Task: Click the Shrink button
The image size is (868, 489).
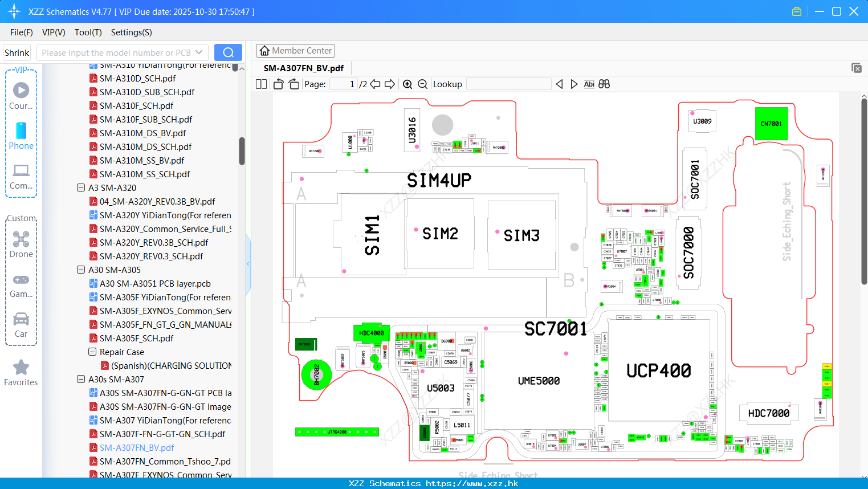Action: pyautogui.click(x=17, y=52)
